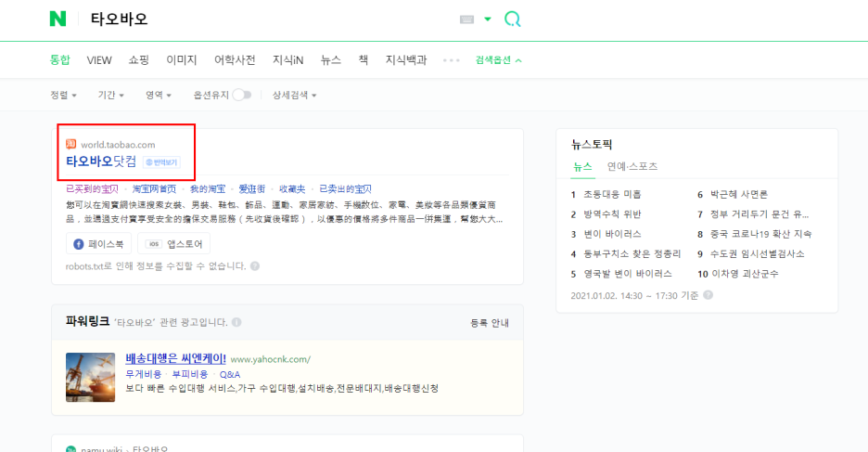Open the on-screen keyboard icon
868x452 pixels.
[x=466, y=19]
